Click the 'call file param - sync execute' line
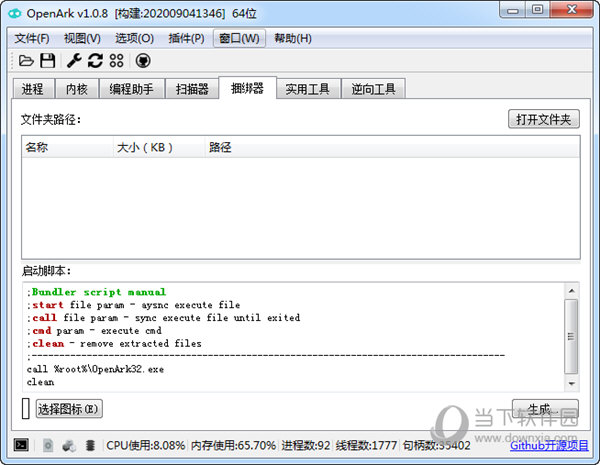 pos(163,318)
